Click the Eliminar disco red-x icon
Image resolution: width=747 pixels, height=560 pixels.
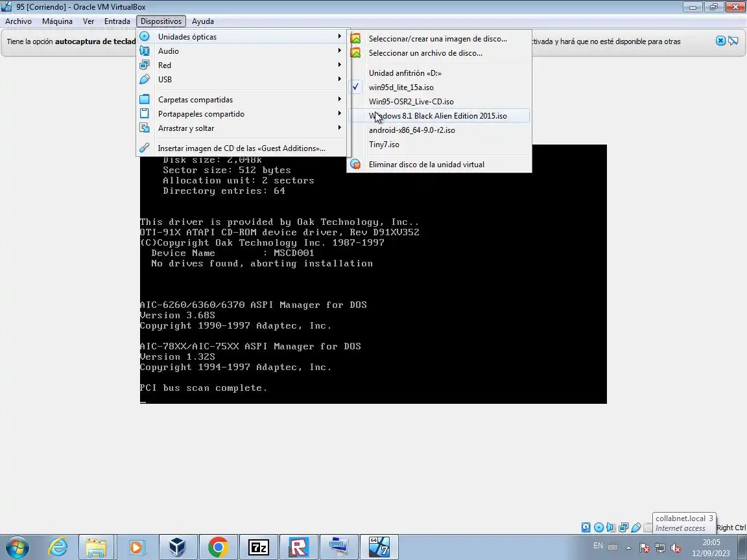coord(355,164)
